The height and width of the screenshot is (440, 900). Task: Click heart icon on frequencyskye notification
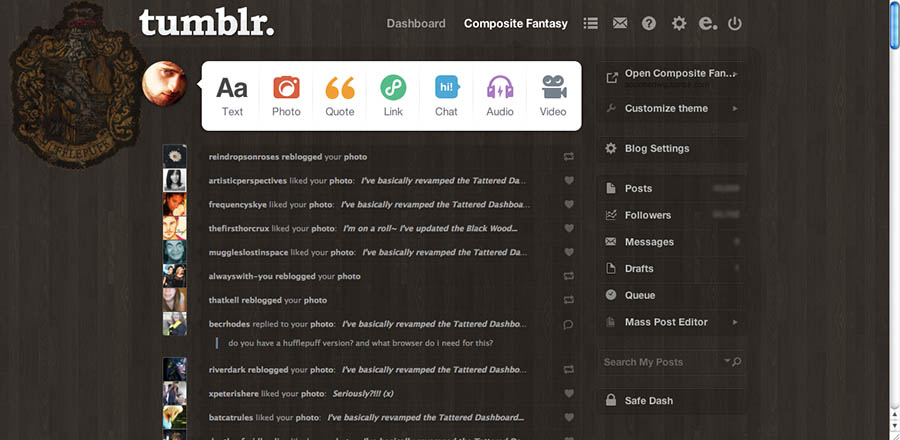pos(569,204)
